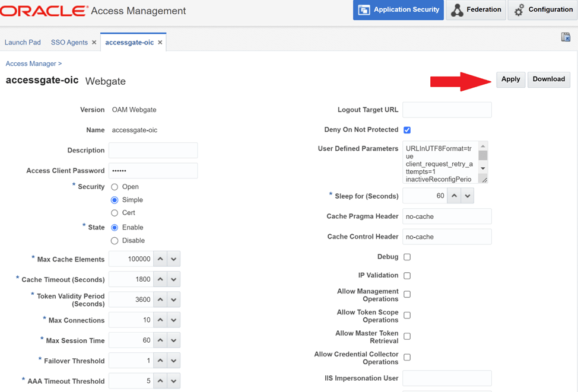
Task: Select Cert security mode
Action: coord(115,213)
